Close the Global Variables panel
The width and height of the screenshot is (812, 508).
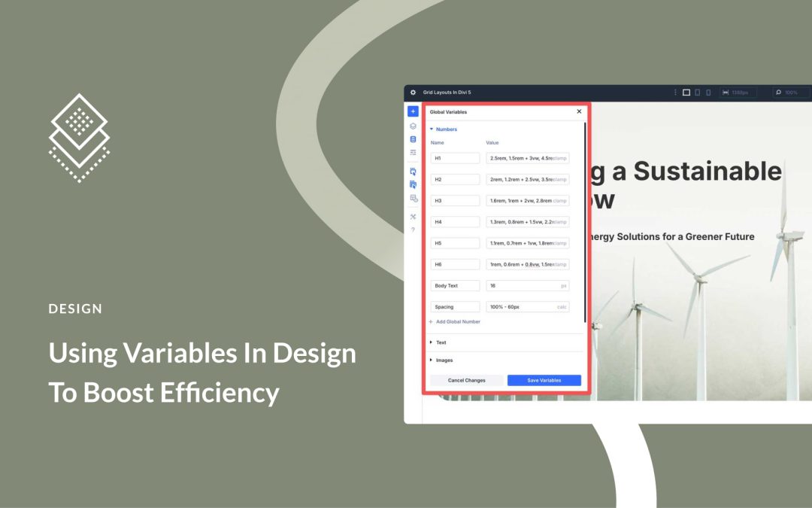tap(579, 111)
